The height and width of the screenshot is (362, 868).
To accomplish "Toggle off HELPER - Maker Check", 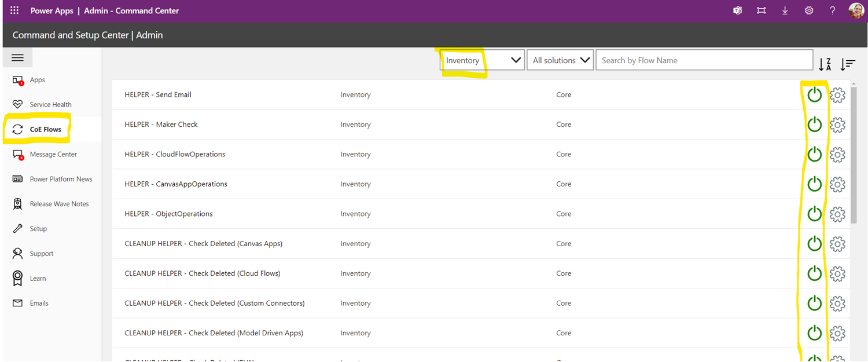I will [814, 124].
